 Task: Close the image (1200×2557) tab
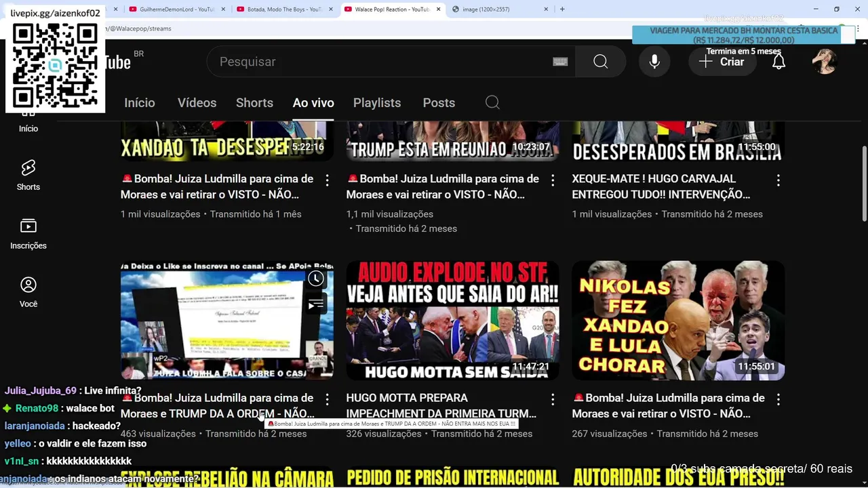[x=546, y=9]
